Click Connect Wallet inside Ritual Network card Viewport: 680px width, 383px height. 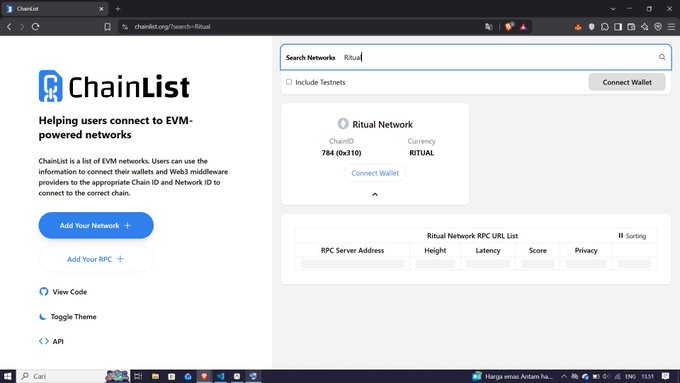point(375,173)
